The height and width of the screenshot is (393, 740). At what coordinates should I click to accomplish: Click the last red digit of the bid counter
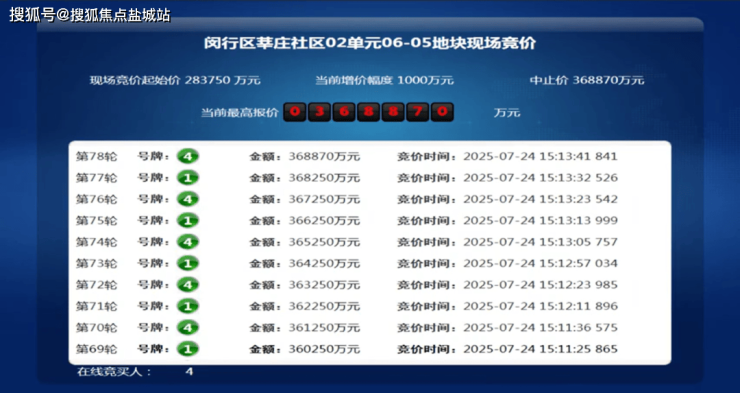click(x=442, y=112)
